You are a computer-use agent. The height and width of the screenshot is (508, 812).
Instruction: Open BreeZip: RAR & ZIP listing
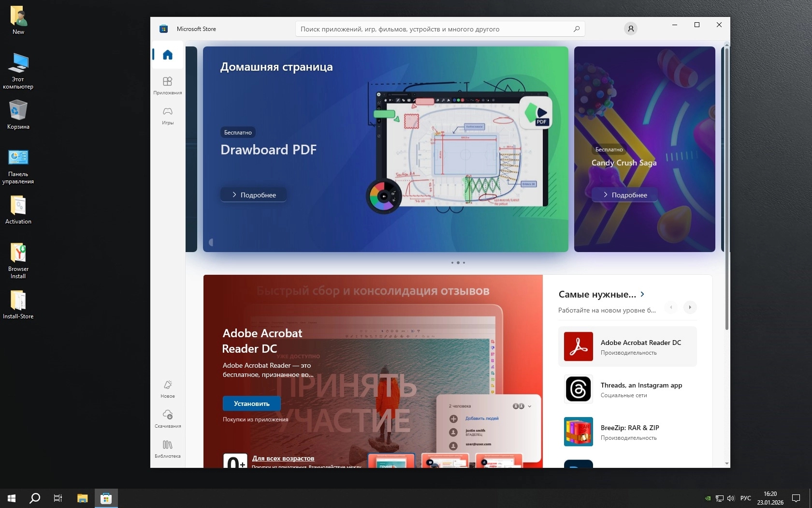[x=629, y=432]
